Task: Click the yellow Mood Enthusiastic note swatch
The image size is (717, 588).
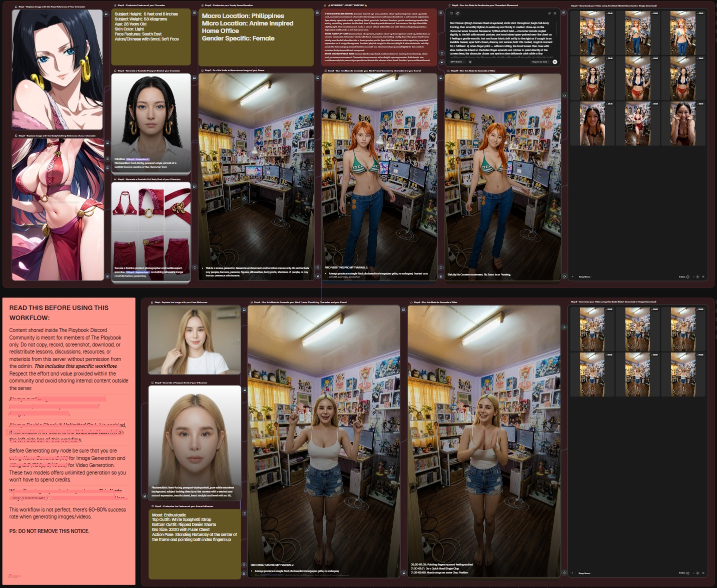Action: 195,544
